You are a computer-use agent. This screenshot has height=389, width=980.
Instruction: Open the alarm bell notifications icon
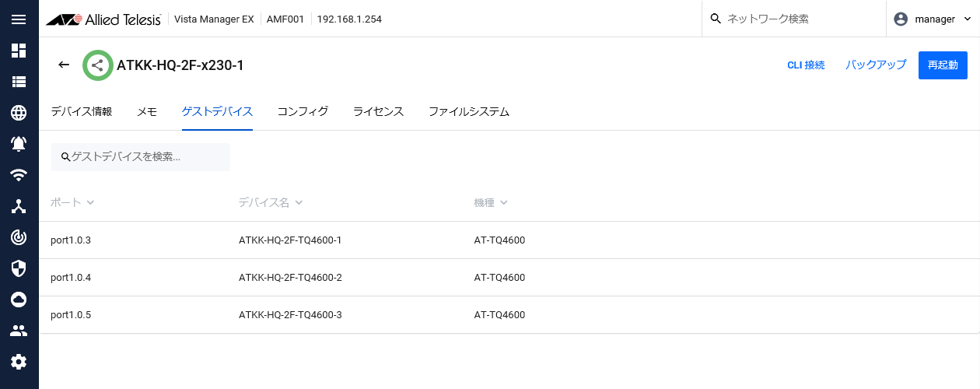19,144
